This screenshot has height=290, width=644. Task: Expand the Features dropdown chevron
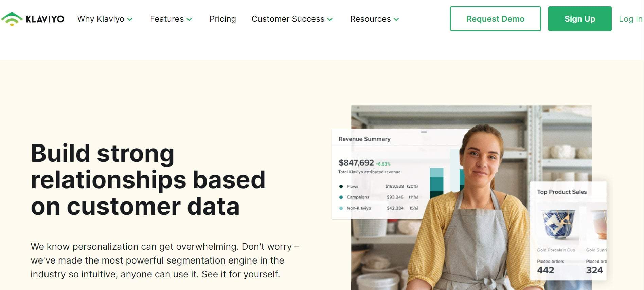point(189,20)
